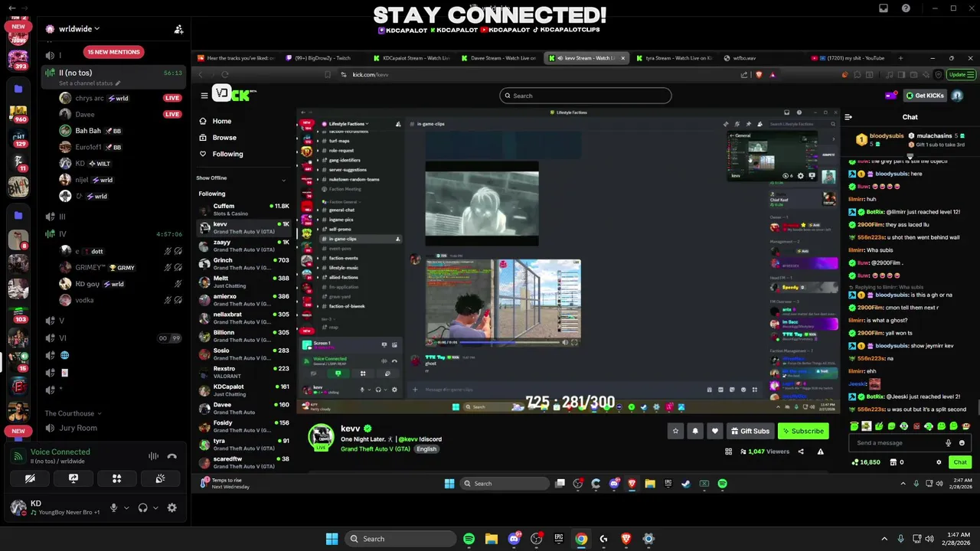
Task: Switch to BigDrowZy Twitch browser tab
Action: tap(322, 58)
